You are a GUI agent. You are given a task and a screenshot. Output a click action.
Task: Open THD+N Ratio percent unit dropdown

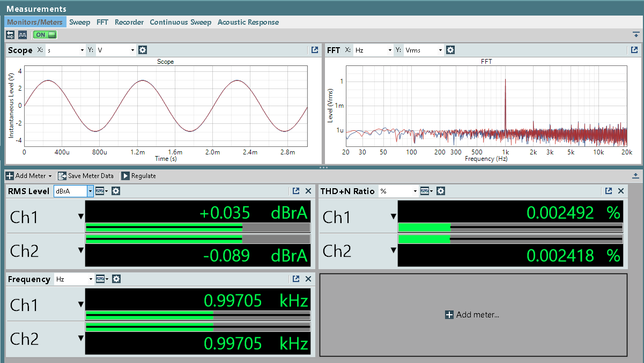pos(398,191)
